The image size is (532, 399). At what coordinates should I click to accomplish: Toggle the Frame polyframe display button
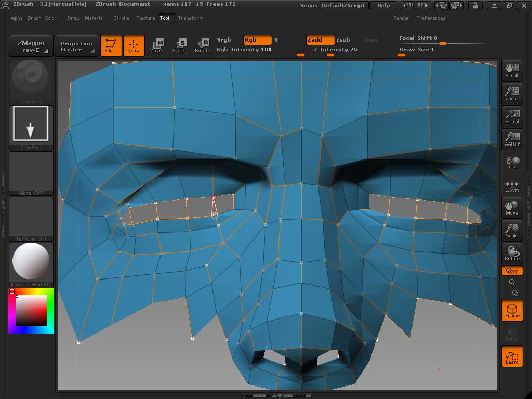click(512, 311)
